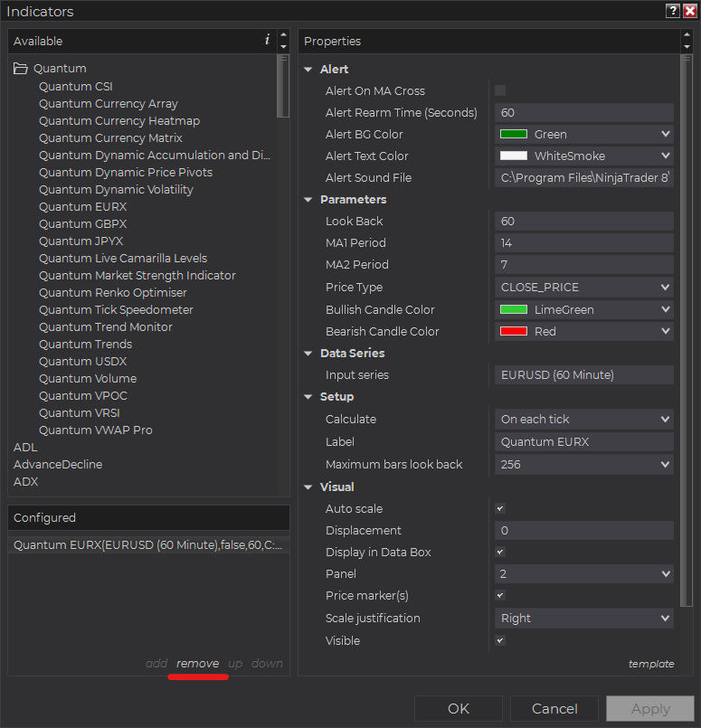Select Quantum VWAP Pro indicator
This screenshot has height=728, width=701.
tap(96, 430)
